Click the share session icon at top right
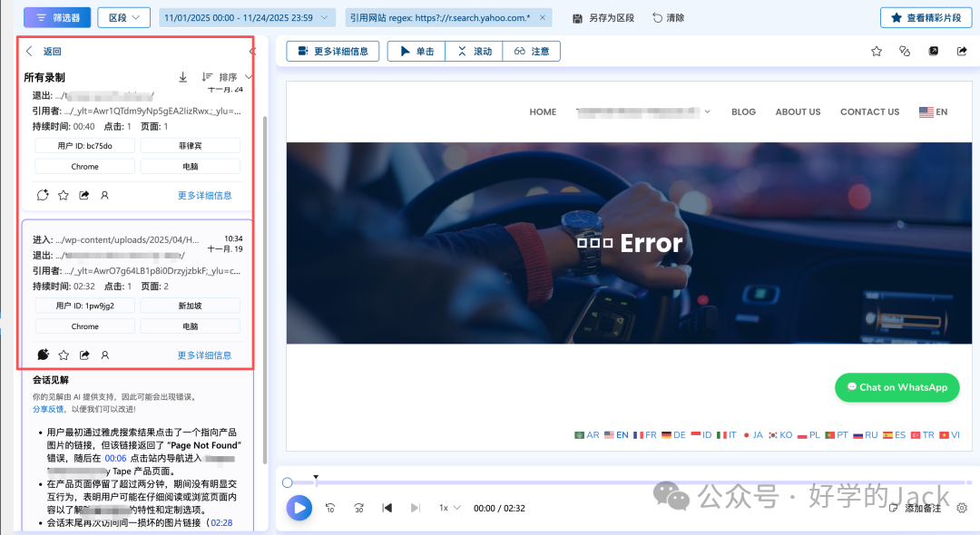The height and width of the screenshot is (535, 980). 961,51
